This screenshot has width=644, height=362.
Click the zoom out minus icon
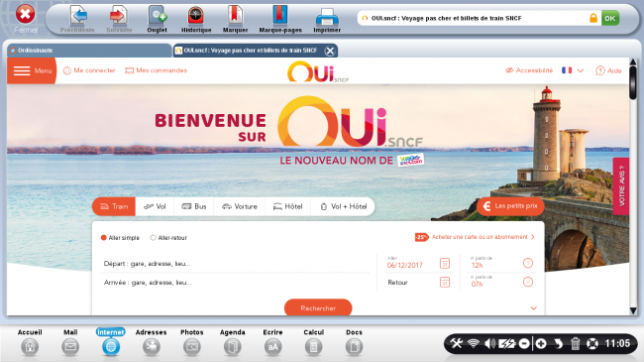[524, 343]
